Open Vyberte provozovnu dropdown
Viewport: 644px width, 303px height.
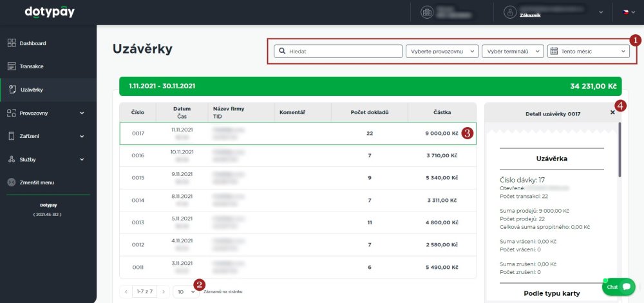click(x=442, y=52)
